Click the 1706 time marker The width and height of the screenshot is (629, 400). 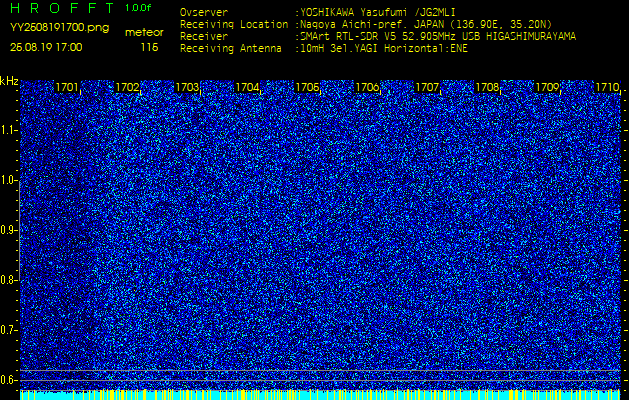tap(367, 87)
